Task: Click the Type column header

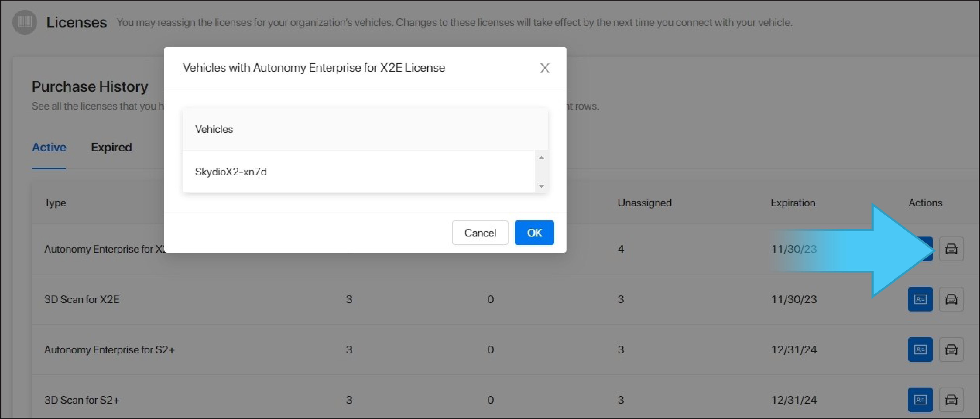Action: coord(55,203)
